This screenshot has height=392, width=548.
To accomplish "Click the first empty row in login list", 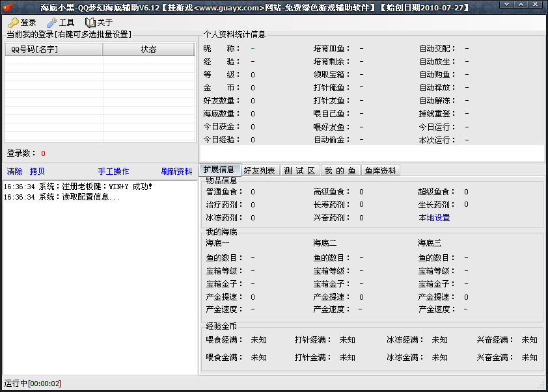I will tap(100, 60).
